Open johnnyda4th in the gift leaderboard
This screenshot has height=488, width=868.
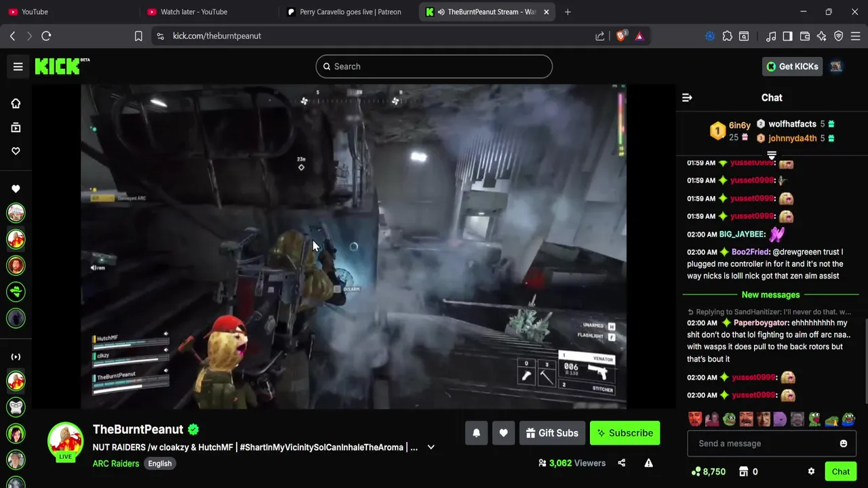[x=792, y=138]
